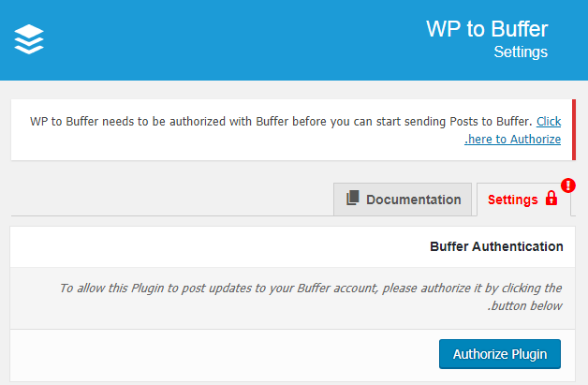The width and height of the screenshot is (588, 385).
Task: Follow the underlined 'Click' link in notice
Action: coord(549,121)
